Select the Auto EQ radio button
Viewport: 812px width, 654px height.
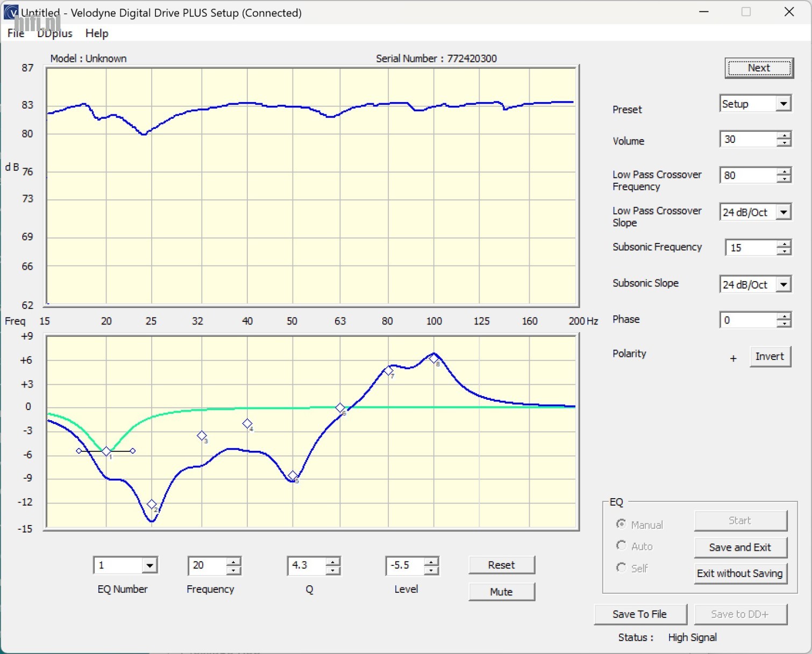[621, 545]
